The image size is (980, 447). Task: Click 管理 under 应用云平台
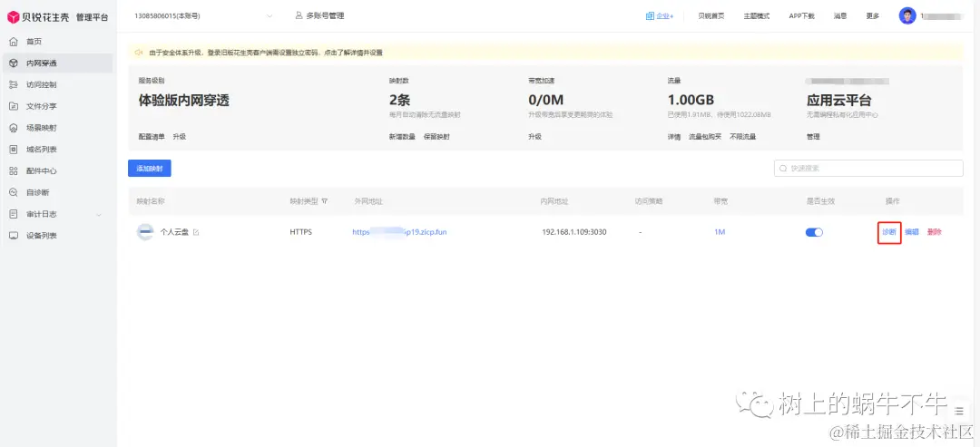pyautogui.click(x=813, y=136)
